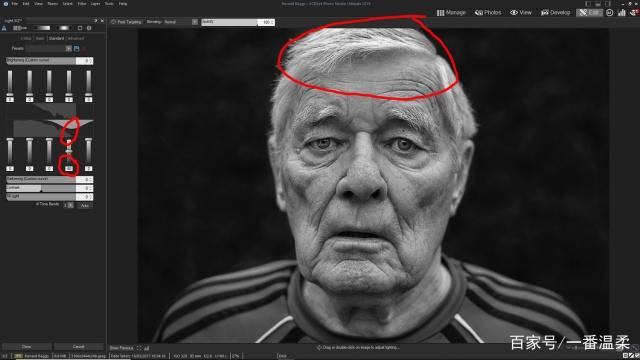Select the Standard tab
Image resolution: width=640 pixels, height=360 pixels.
pos(56,38)
